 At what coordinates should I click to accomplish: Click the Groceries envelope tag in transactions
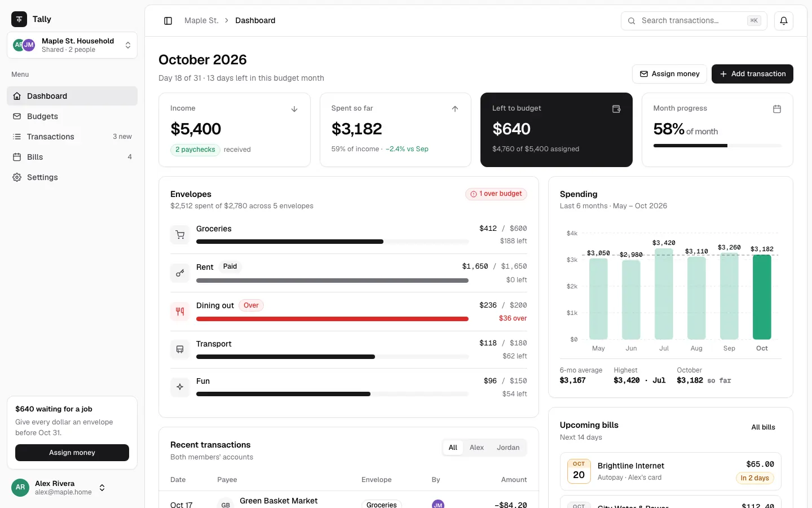tap(381, 505)
